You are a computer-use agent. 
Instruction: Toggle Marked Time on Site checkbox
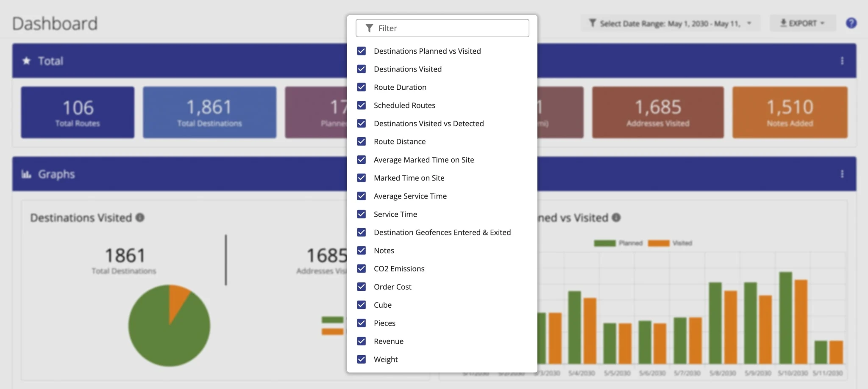(362, 178)
